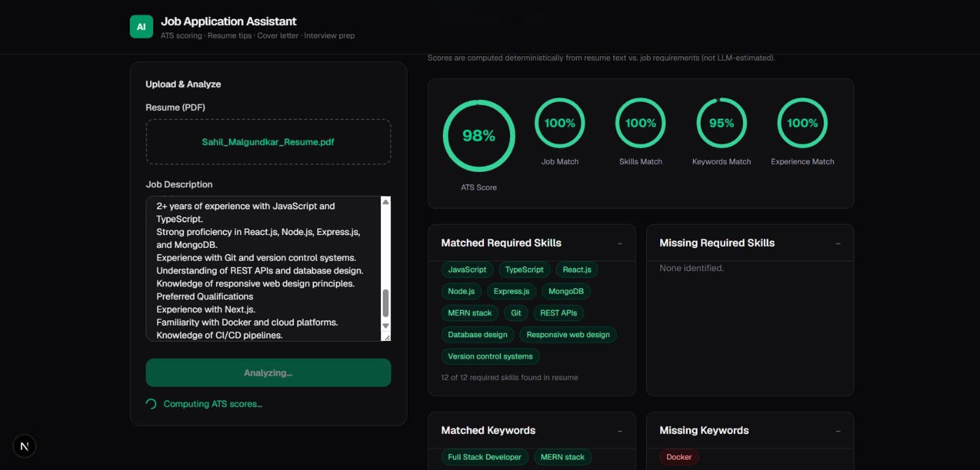Click the red Docker missing keyword tag
The width and height of the screenshot is (980, 470).
(679, 457)
